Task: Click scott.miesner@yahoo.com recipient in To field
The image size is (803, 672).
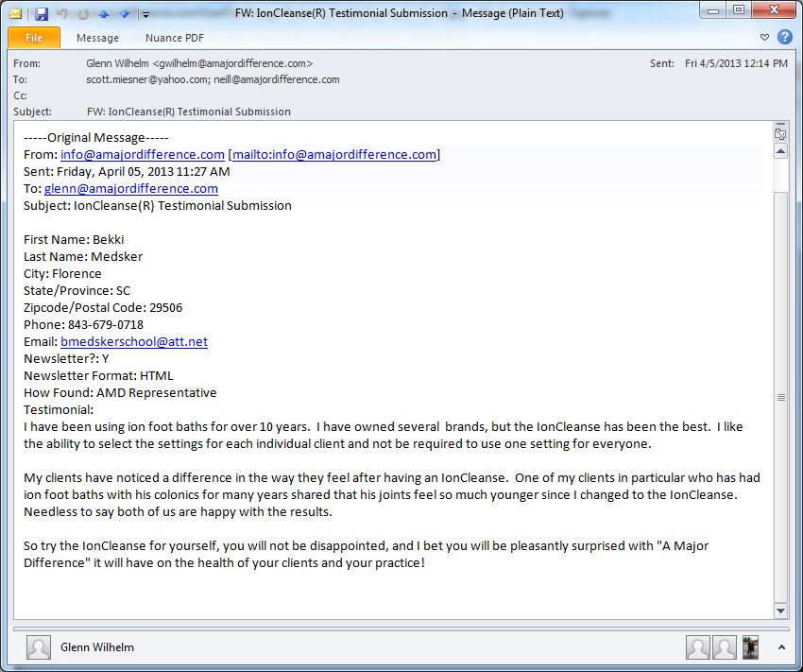Action: pos(147,79)
